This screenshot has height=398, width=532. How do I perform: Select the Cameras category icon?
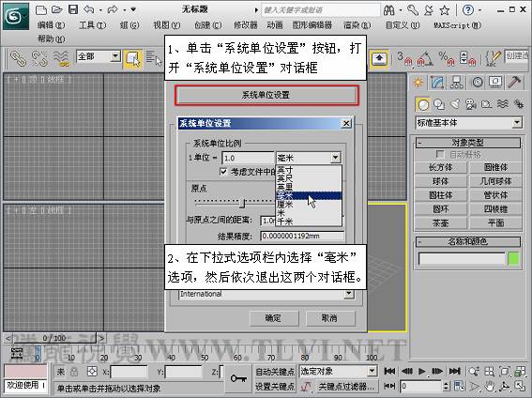tap(471, 104)
